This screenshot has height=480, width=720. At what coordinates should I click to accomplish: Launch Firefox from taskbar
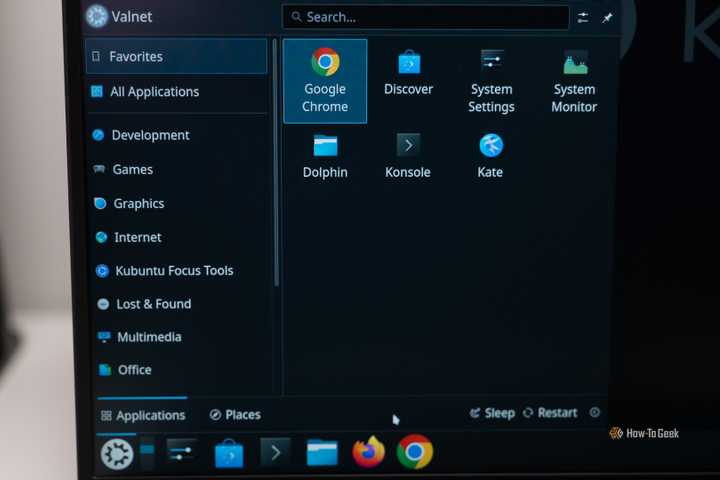369,452
